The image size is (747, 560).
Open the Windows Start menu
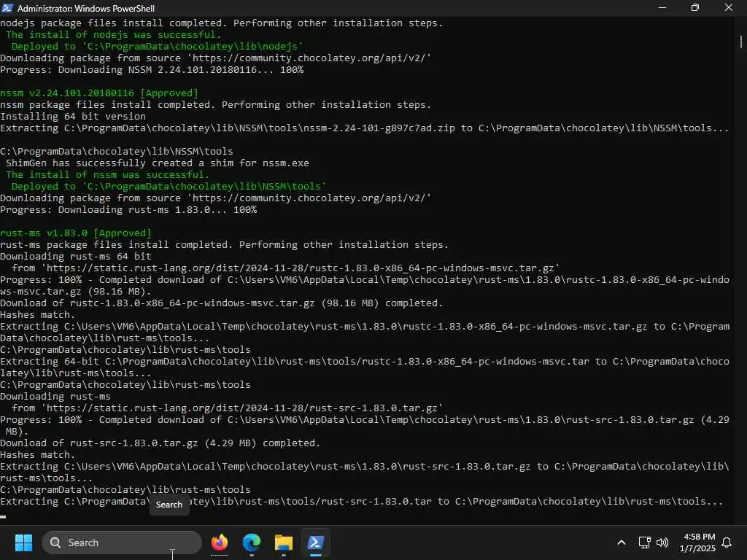click(x=23, y=542)
